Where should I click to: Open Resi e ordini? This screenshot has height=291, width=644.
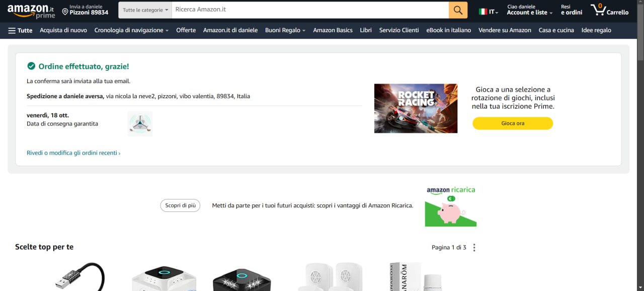(572, 10)
